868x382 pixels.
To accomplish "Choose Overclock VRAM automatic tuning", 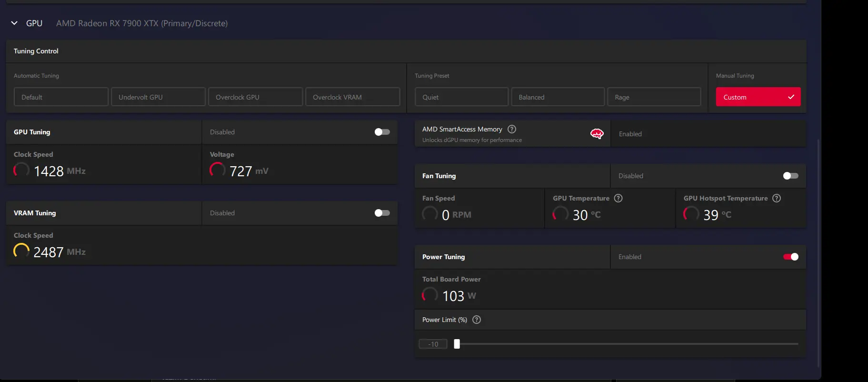I will (352, 97).
